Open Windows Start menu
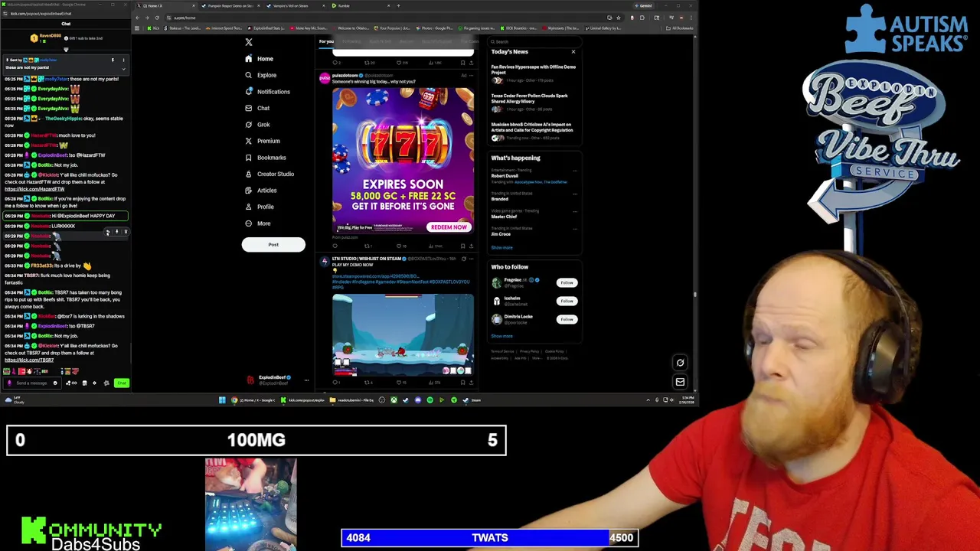 click(x=222, y=400)
